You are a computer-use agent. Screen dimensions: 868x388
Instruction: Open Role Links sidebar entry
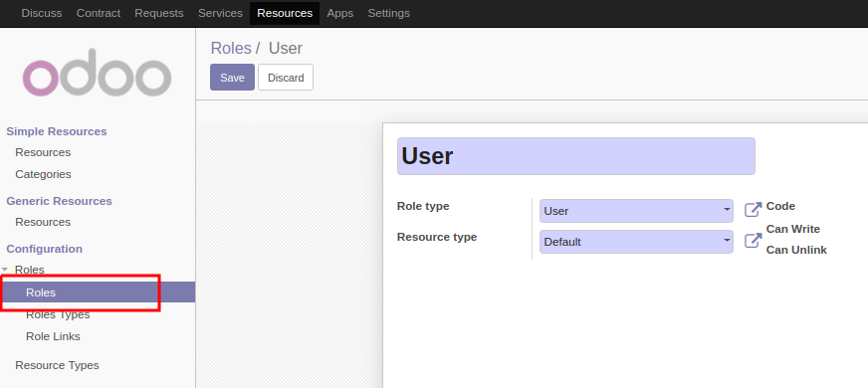click(53, 336)
